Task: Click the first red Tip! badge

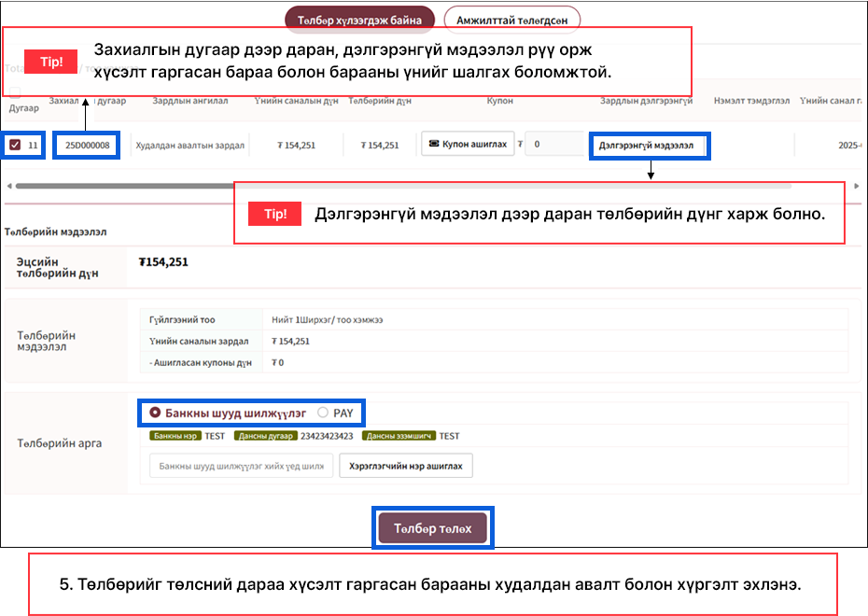Action: pyautogui.click(x=51, y=63)
